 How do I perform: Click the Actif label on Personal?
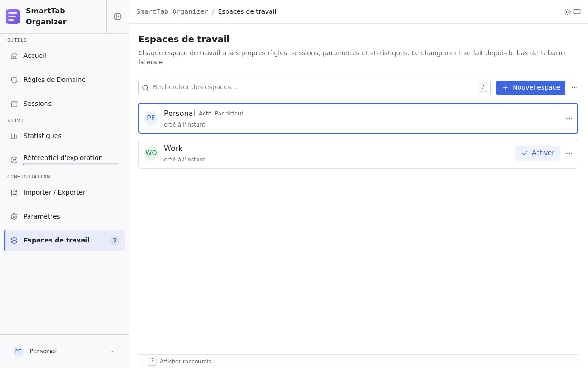pyautogui.click(x=205, y=114)
